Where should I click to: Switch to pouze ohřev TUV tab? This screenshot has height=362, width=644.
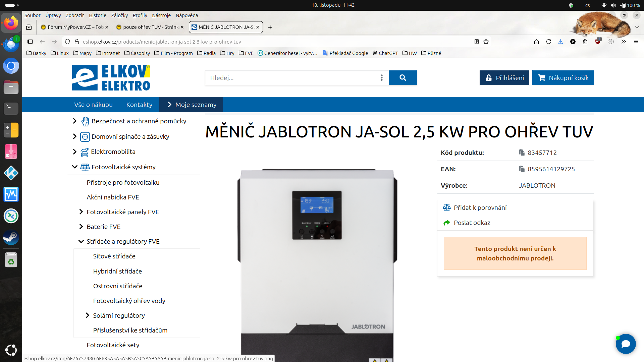tap(150, 27)
